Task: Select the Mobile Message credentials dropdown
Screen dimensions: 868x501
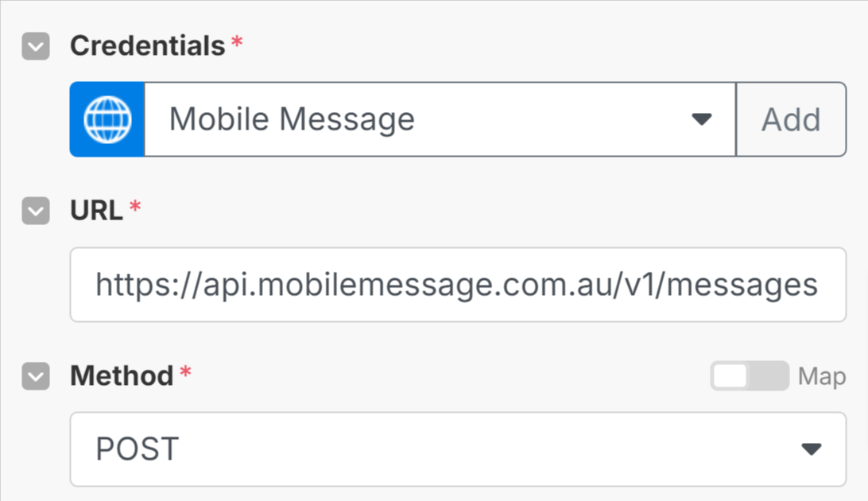Action: 429,119
